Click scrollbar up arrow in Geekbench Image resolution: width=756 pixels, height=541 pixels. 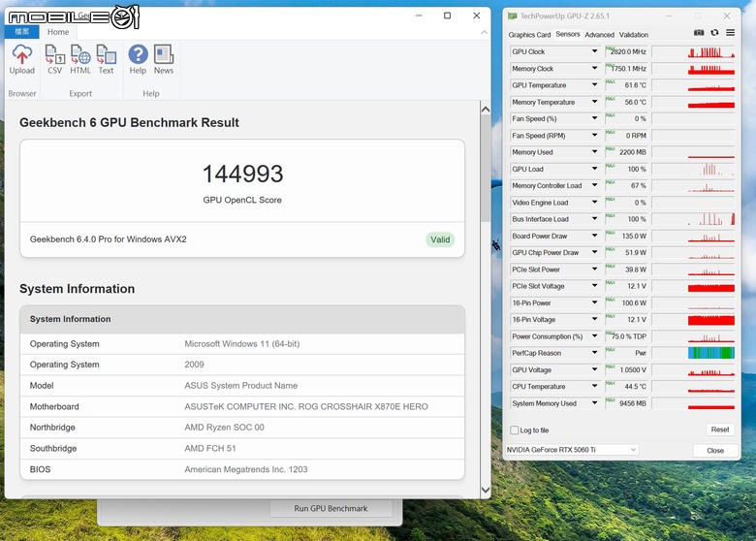tap(486, 109)
